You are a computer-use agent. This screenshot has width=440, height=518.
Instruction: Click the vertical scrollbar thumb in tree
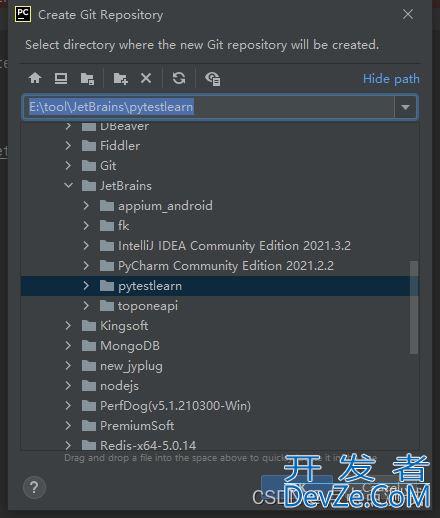pos(413,307)
